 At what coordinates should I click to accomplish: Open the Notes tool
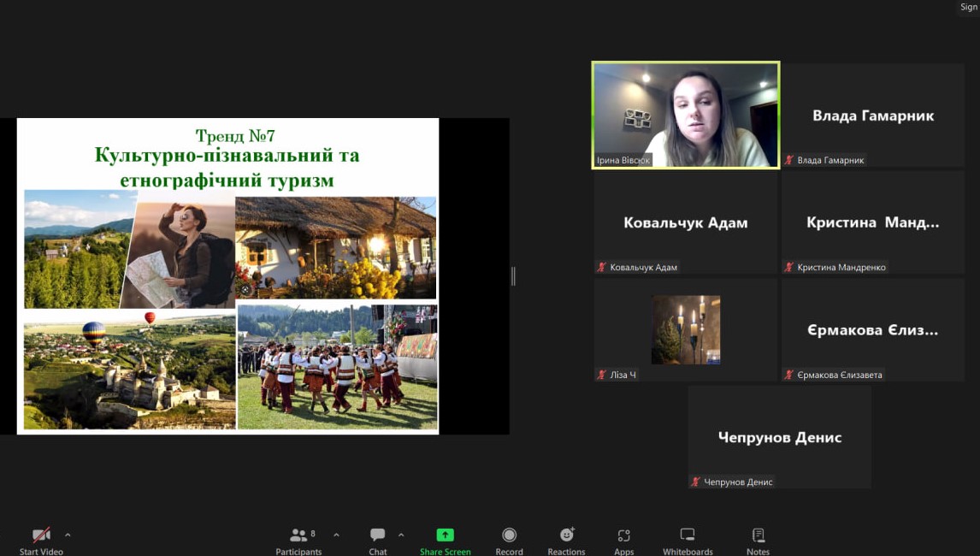pos(758,535)
